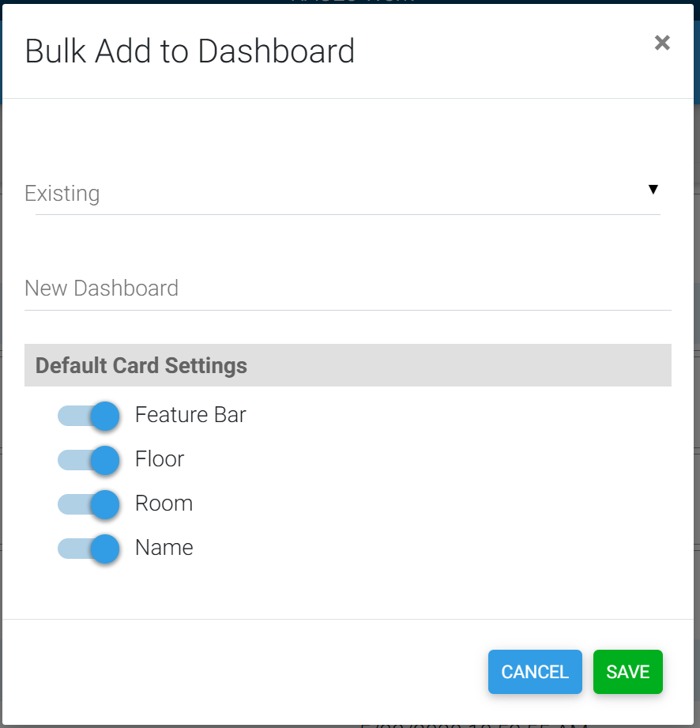Viewport: 700px width, 728px height.
Task: Click the Feature Bar text label
Action: tap(190, 415)
